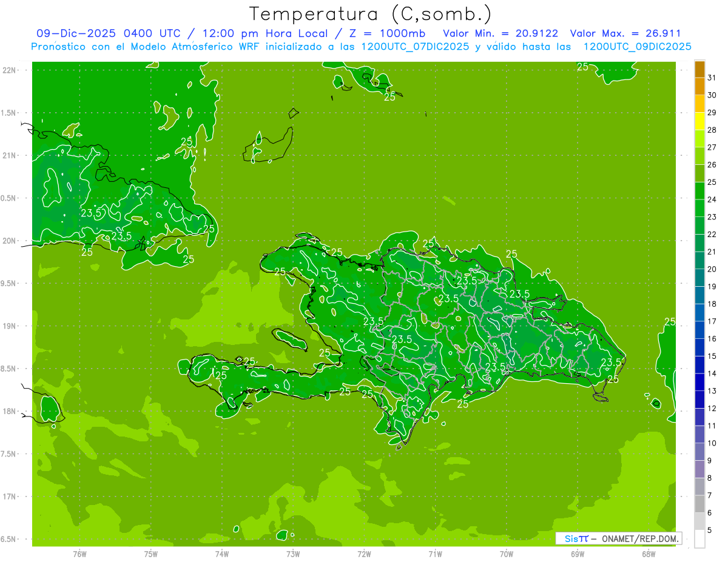Click the legend scale number "10"
Image resolution: width=728 pixels, height=562 pixels.
[712, 443]
